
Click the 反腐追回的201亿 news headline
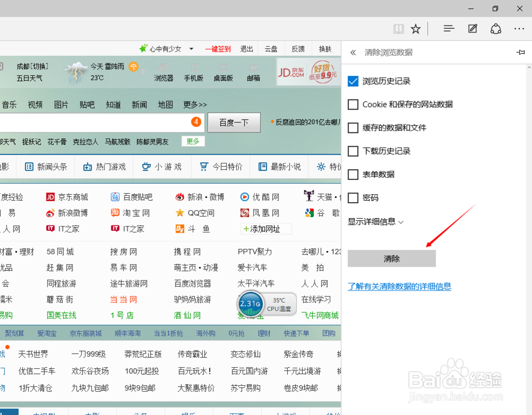pyautogui.click(x=307, y=122)
